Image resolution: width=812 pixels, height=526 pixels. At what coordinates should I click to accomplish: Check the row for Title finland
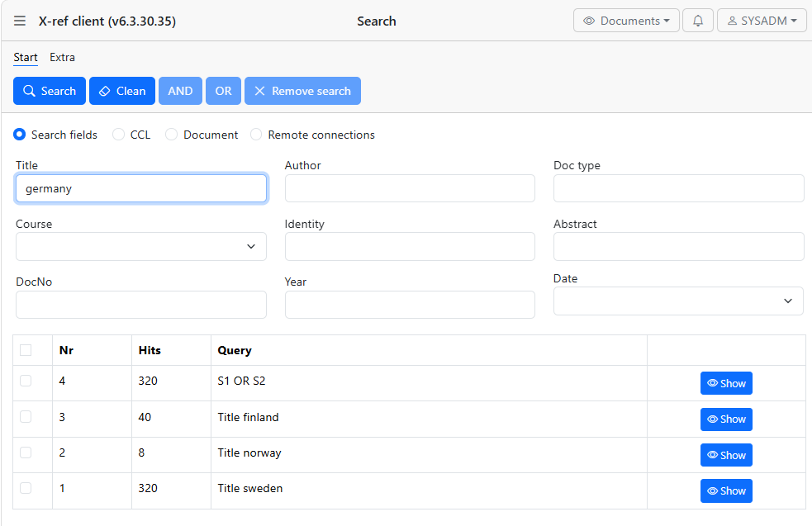(x=26, y=416)
